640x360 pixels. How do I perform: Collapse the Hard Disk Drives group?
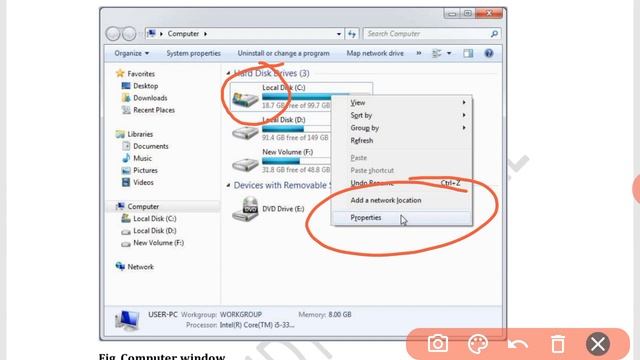(x=228, y=73)
